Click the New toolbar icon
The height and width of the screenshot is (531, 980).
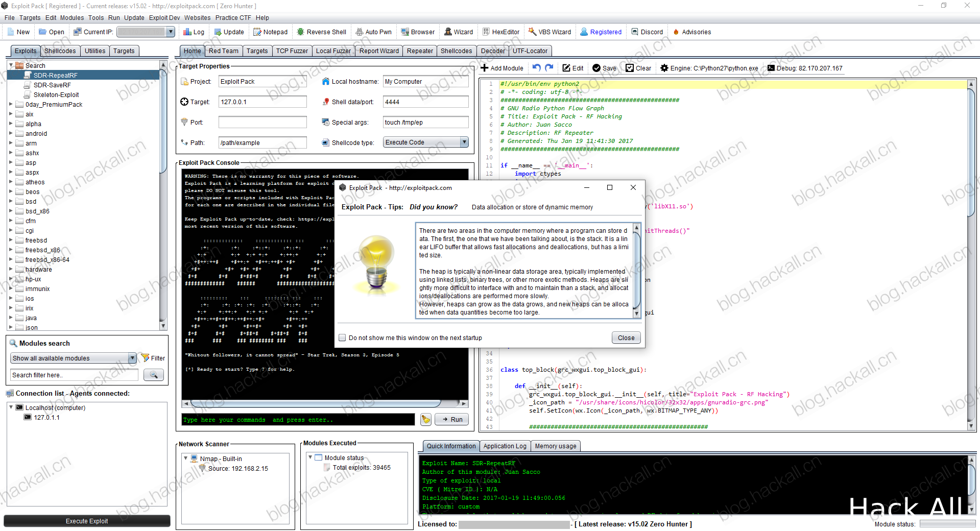pyautogui.click(x=19, y=32)
